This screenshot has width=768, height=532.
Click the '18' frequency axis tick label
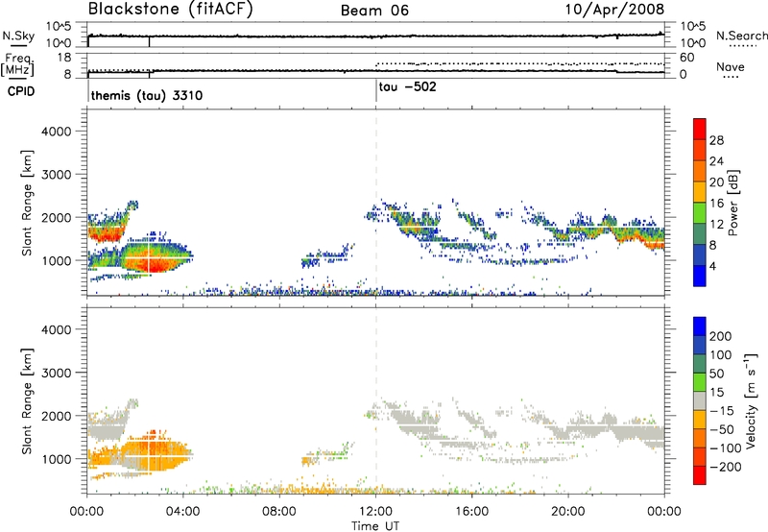point(64,58)
